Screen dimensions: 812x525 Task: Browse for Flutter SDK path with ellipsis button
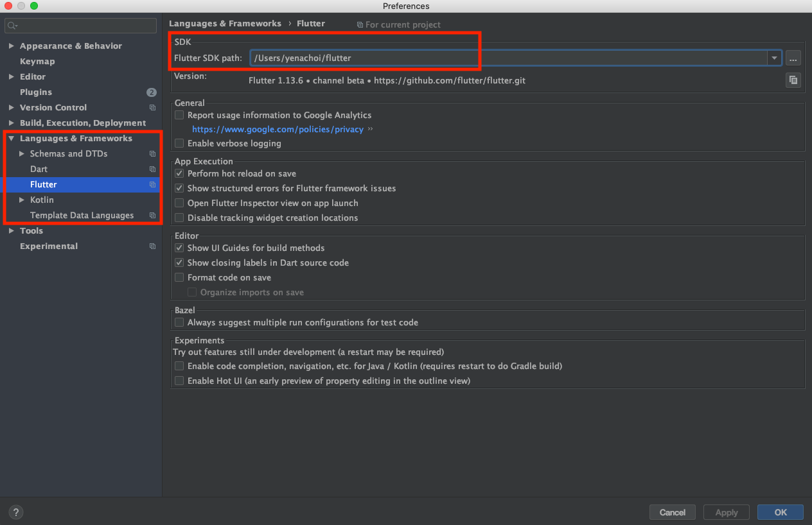click(793, 58)
